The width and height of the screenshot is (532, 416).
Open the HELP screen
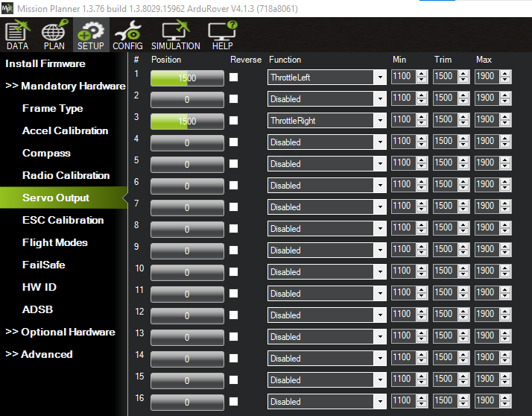223,34
